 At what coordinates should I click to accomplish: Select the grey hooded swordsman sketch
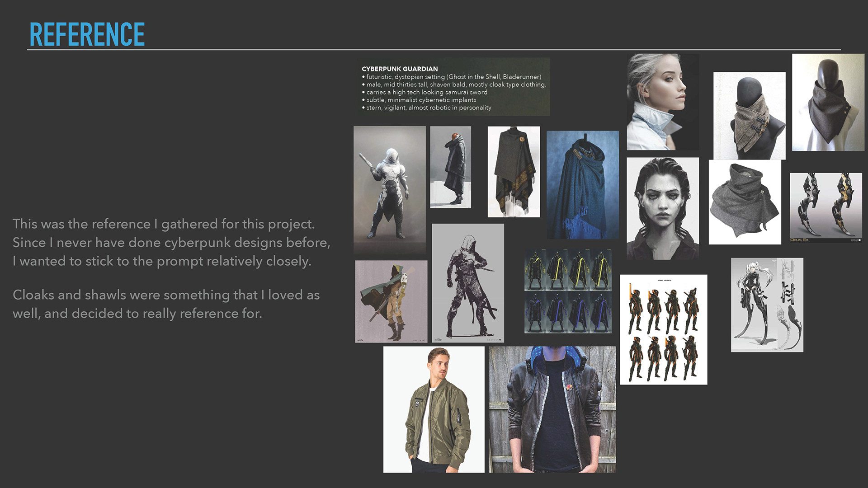point(468,283)
